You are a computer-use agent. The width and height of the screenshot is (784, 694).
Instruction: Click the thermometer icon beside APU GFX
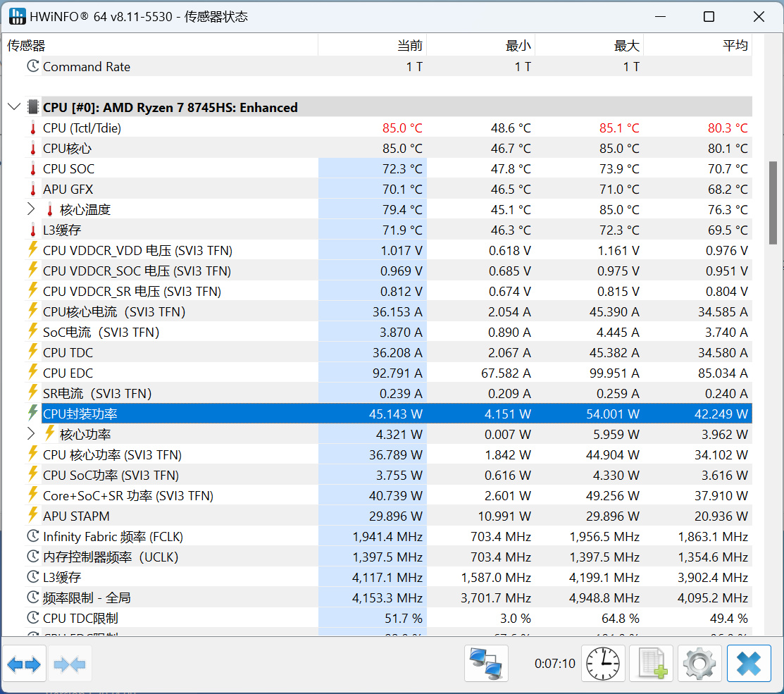33,190
